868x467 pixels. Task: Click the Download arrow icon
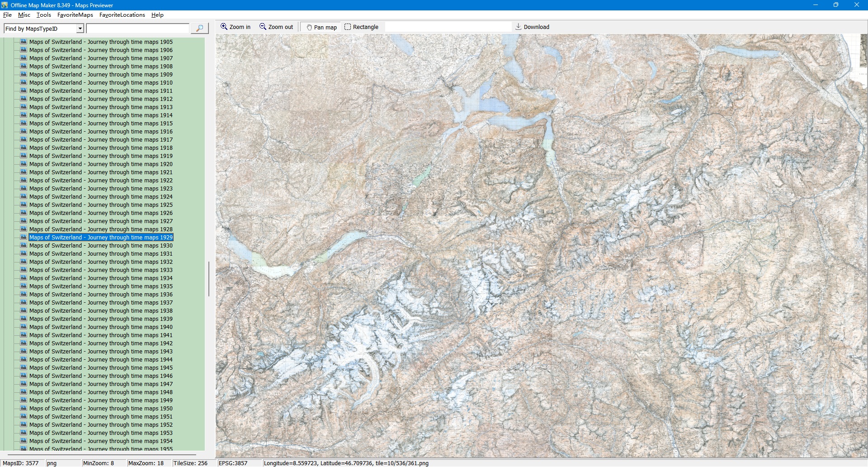(519, 27)
